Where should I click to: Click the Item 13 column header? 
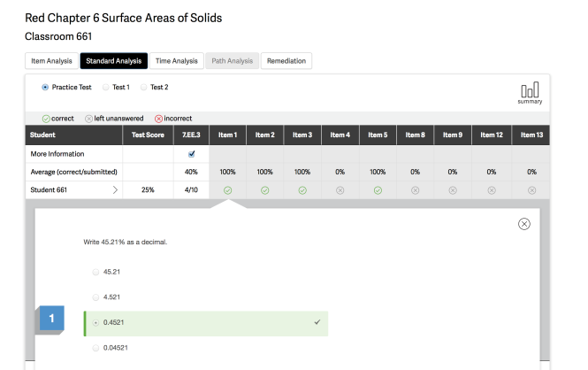coord(531,135)
